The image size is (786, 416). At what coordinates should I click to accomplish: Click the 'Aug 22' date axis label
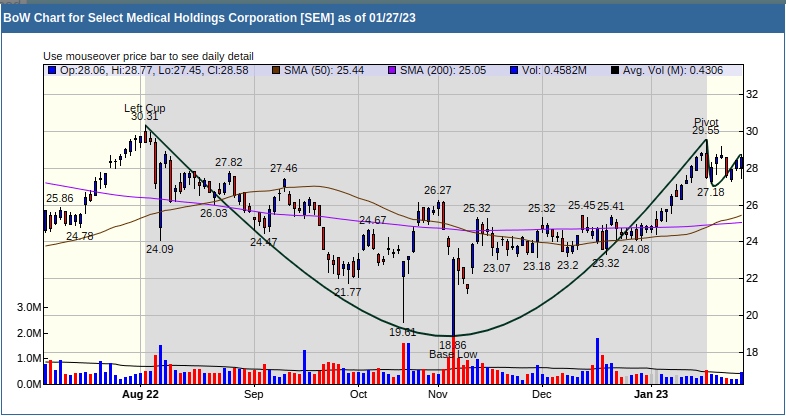coord(140,394)
